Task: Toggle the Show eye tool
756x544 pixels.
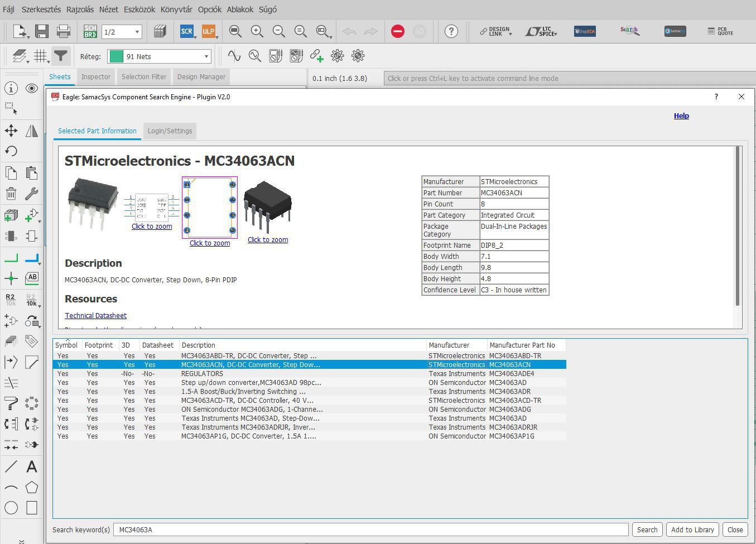Action: pyautogui.click(x=32, y=88)
